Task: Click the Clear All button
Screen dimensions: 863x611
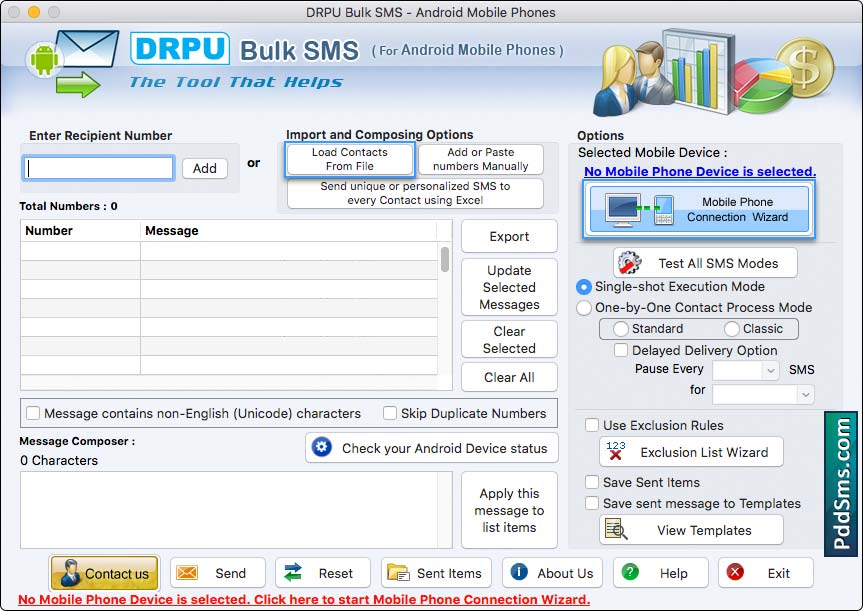Action: 509,377
